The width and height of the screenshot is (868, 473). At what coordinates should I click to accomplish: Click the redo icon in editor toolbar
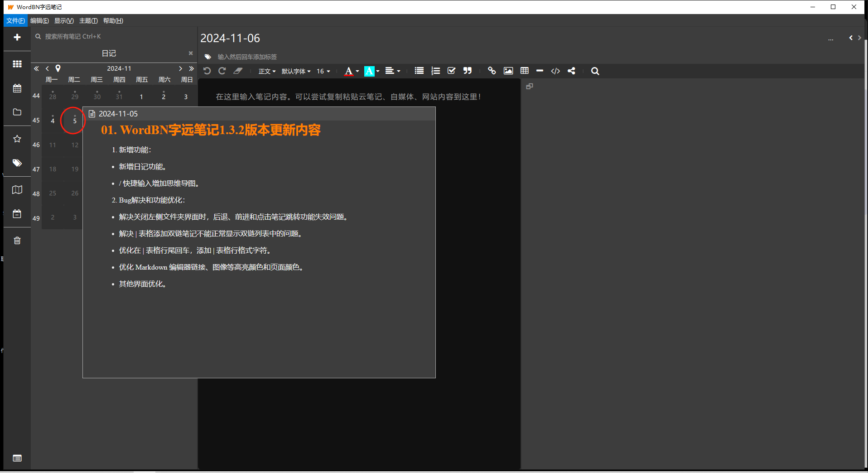[222, 71]
